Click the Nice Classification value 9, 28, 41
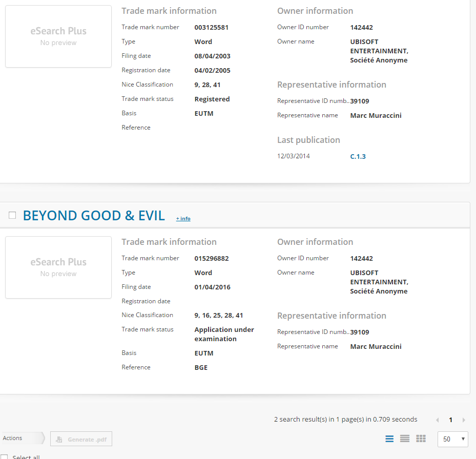Image resolution: width=476 pixels, height=459 pixels. (208, 85)
